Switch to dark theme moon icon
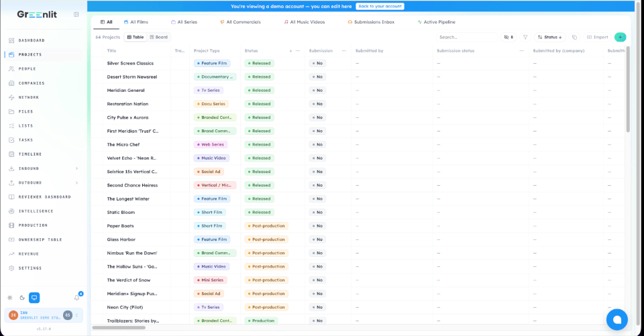The image size is (644, 336). click(22, 298)
